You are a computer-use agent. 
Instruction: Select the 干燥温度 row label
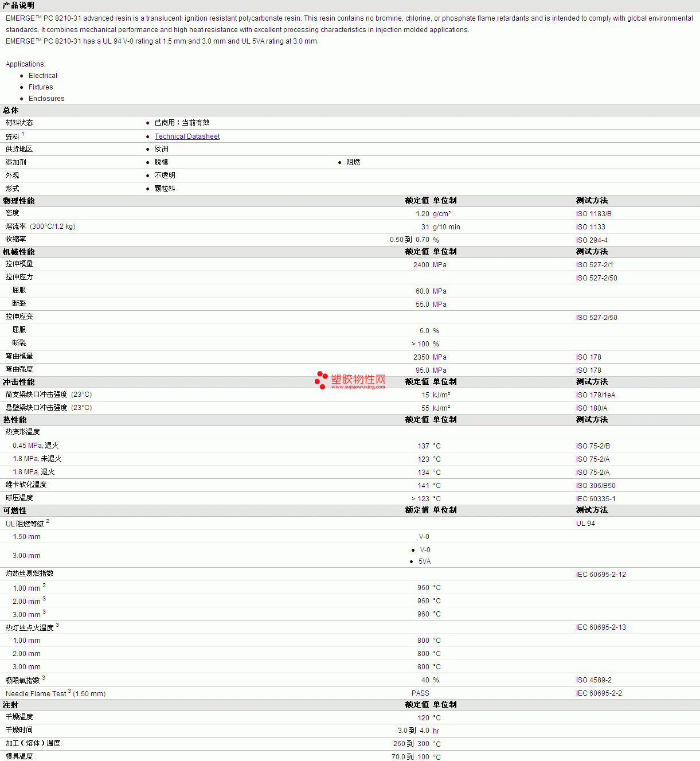click(x=19, y=717)
